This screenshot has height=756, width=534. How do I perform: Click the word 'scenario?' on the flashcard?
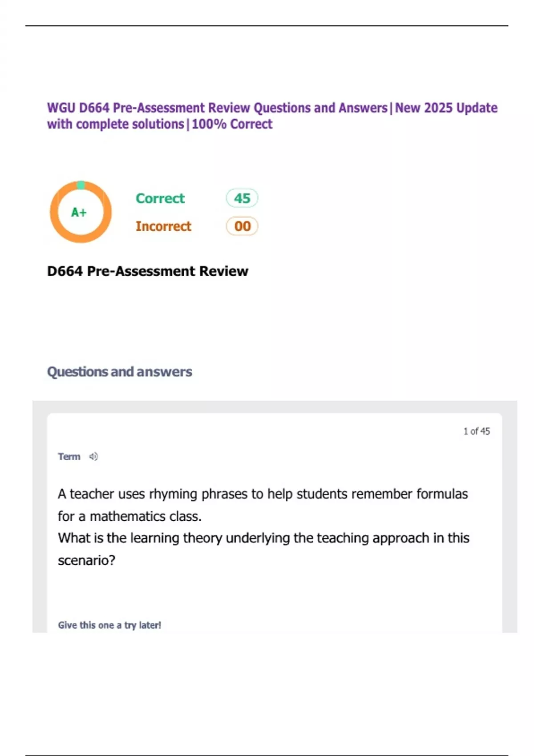pyautogui.click(x=86, y=560)
